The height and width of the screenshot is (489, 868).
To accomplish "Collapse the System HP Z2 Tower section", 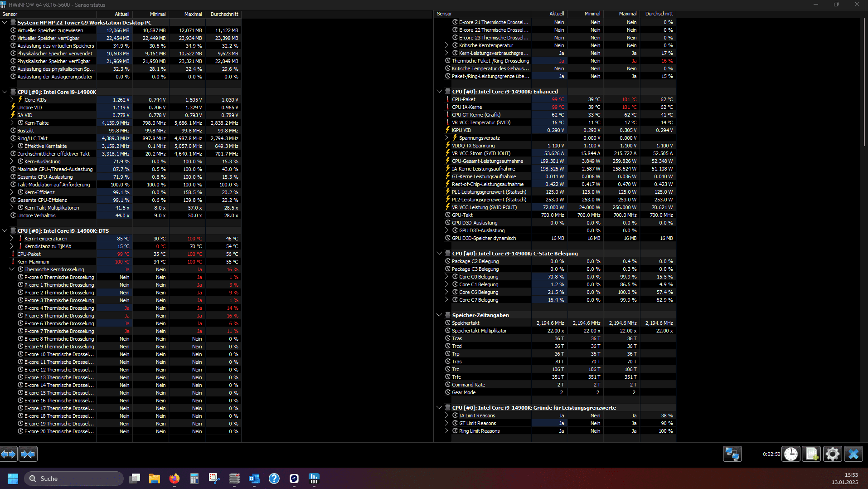I will 5,22.
